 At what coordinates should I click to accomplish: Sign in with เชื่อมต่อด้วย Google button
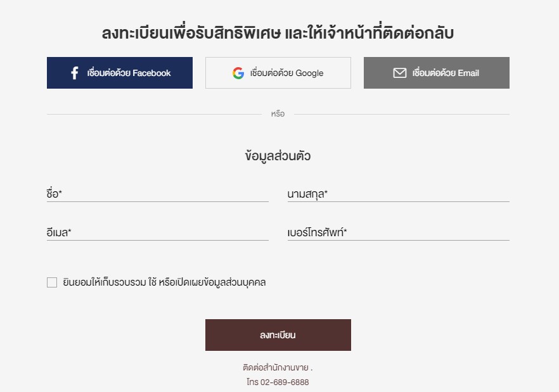[x=278, y=73]
